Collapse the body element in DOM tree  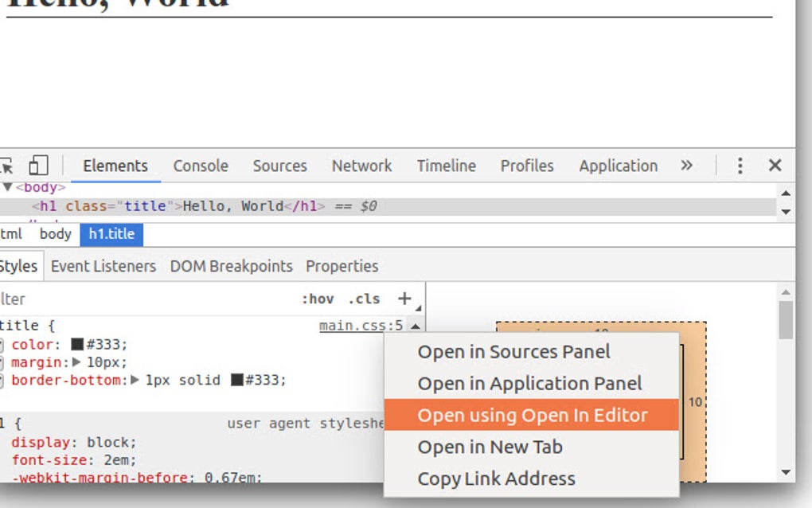coord(6,187)
